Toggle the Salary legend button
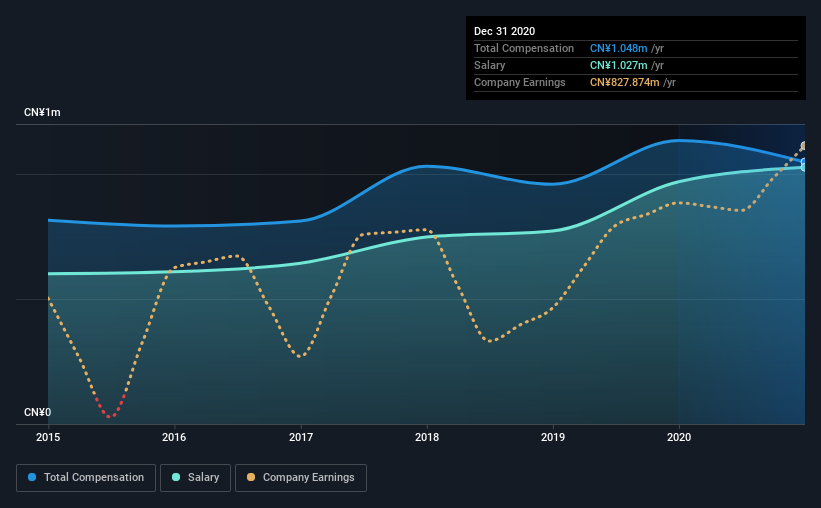821x508 pixels. pos(195,478)
